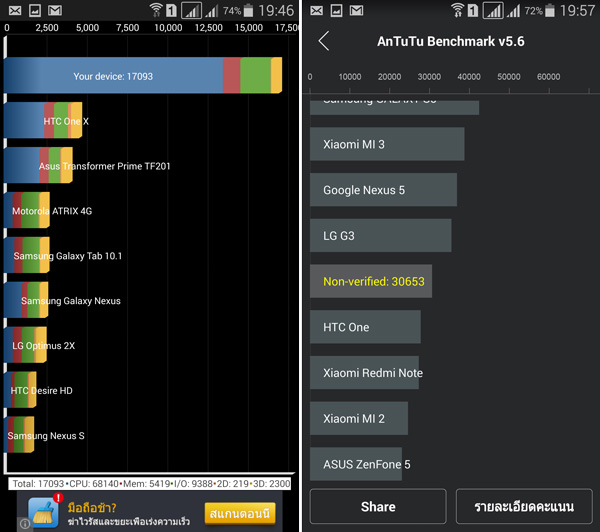
Task: Select the Your device: 17093 bar
Action: click(x=143, y=75)
